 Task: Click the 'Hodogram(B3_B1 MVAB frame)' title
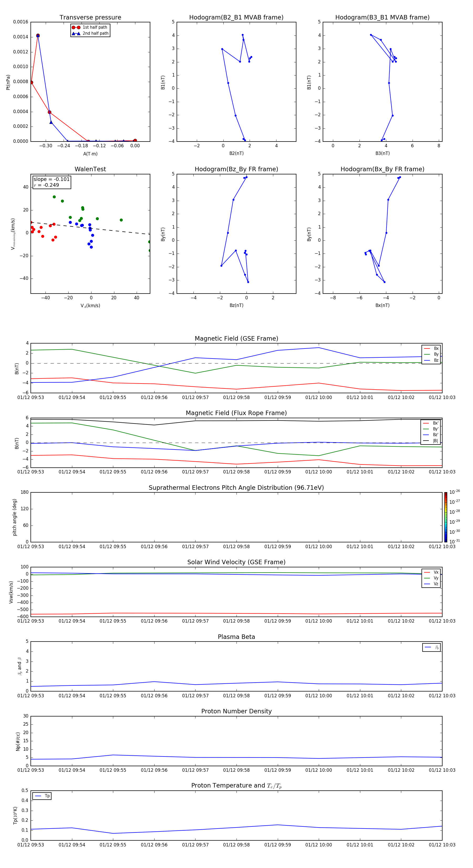click(382, 18)
